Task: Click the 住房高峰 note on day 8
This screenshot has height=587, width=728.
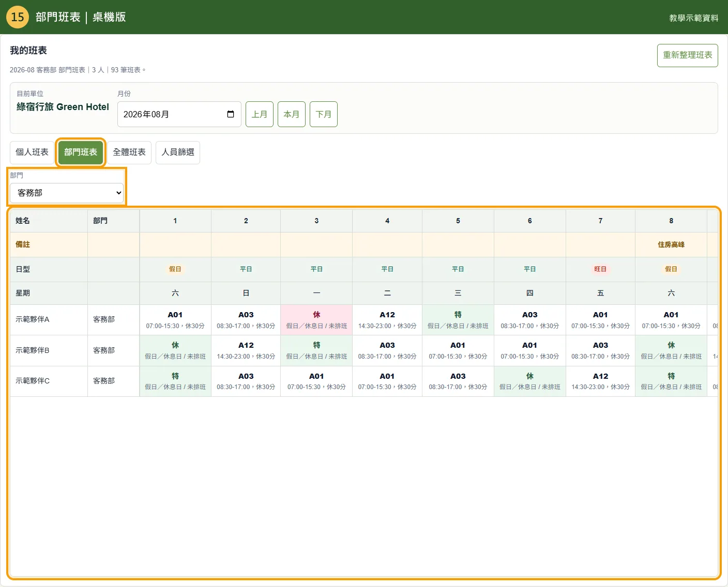Action: pos(671,245)
